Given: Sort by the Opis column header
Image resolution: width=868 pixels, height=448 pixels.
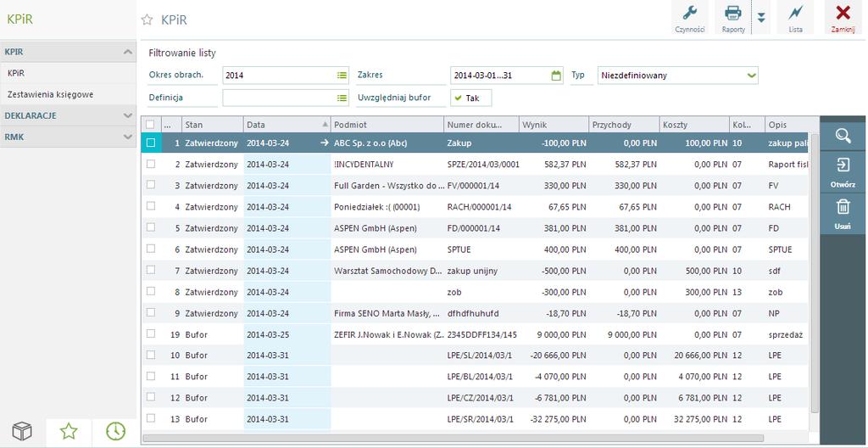Looking at the screenshot, I should click(x=786, y=125).
